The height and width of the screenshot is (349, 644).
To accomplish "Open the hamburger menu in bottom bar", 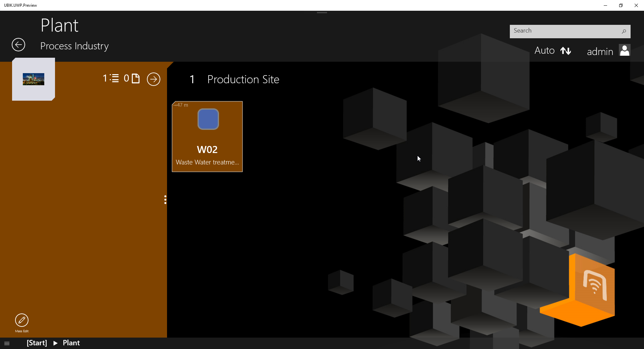I will (x=7, y=343).
